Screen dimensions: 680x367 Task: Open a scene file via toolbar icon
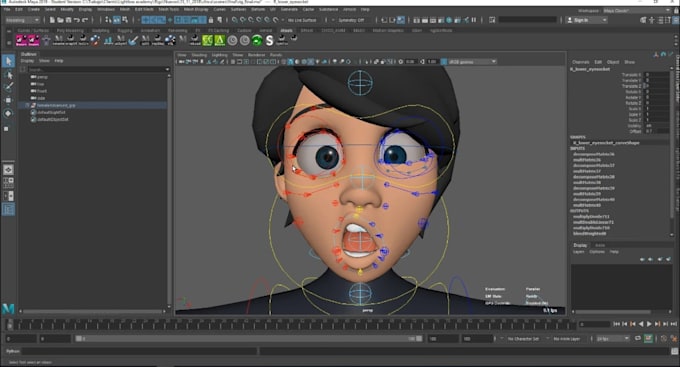coord(60,20)
